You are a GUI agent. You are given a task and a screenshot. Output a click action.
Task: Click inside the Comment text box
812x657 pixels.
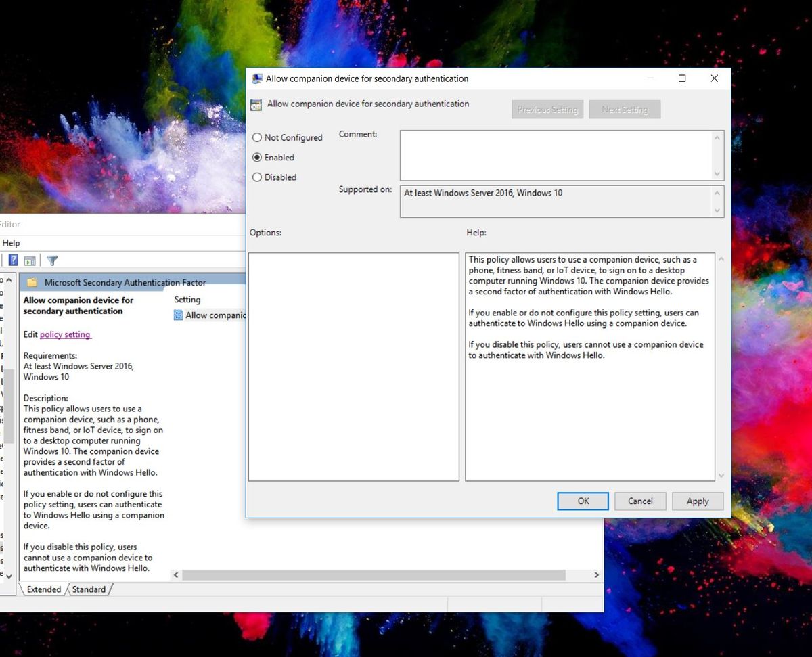point(556,155)
